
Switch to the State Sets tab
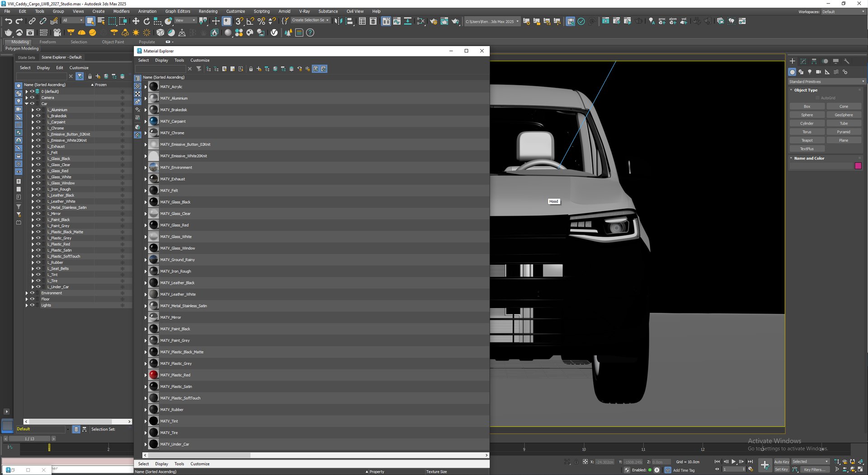[26, 57]
